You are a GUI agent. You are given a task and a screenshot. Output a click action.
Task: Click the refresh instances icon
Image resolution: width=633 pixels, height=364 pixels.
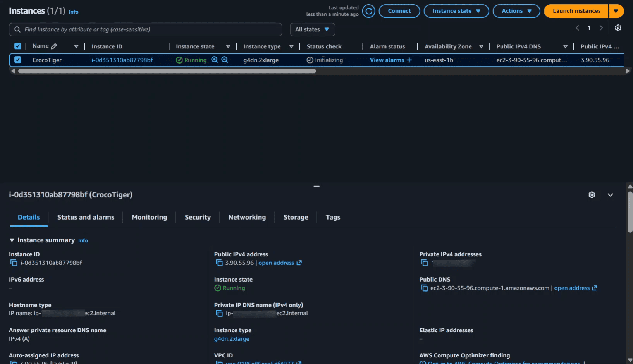tap(369, 11)
